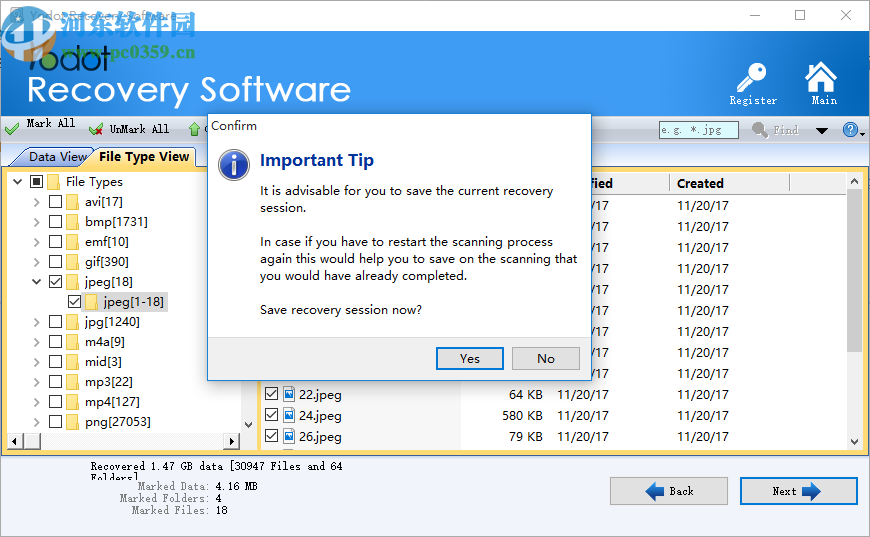Expand the jpg[1240] tree node
Image resolution: width=870 pixels, height=537 pixels.
point(37,322)
